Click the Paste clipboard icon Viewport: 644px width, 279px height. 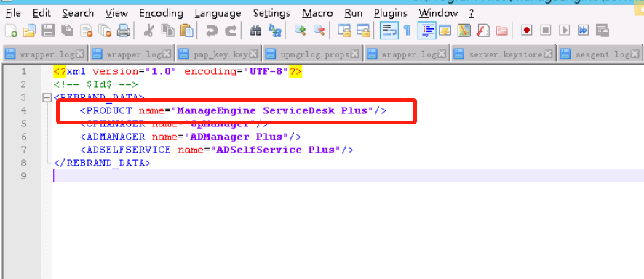(x=186, y=31)
